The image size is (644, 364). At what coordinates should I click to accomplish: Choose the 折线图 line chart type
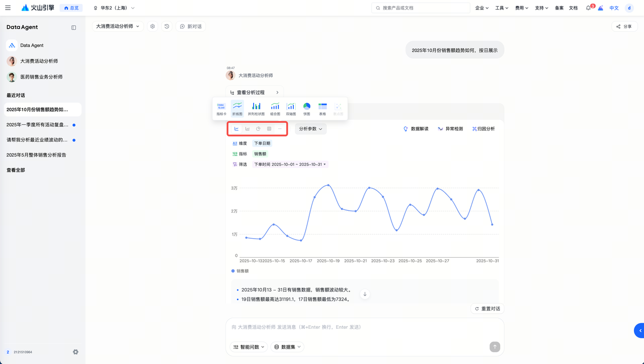coord(237,109)
